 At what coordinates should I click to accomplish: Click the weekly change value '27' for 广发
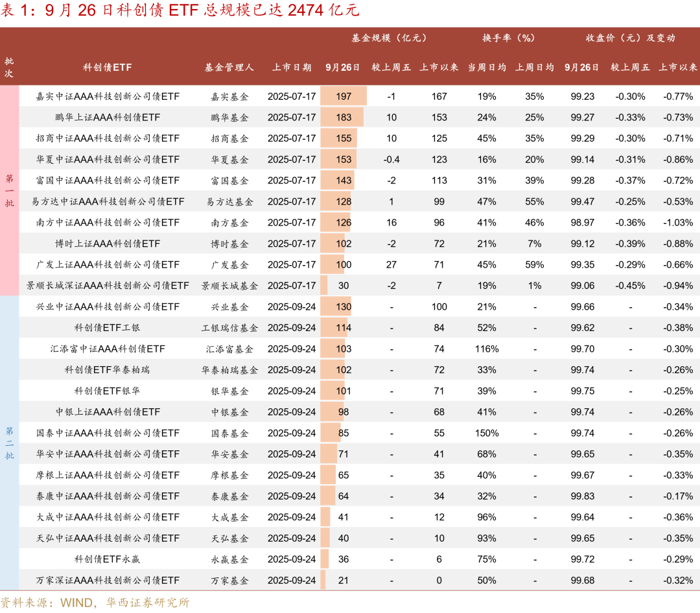coord(391,264)
